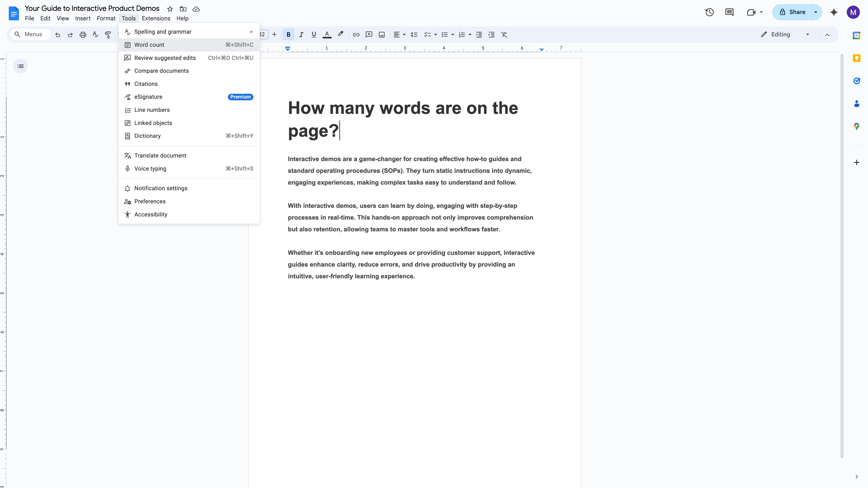Open the text alignment dropdown
Image resolution: width=868 pixels, height=488 pixels.
point(400,35)
